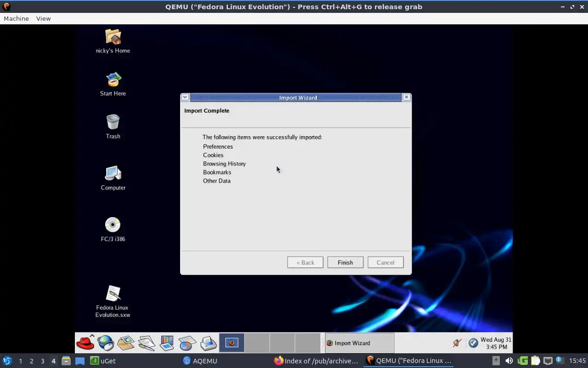Open the Evolution mail launcher in panel

(x=126, y=343)
